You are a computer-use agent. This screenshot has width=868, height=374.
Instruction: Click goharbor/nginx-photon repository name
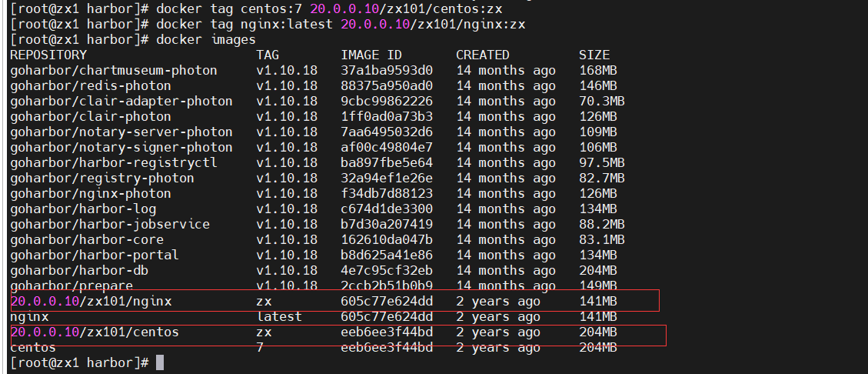pyautogui.click(x=90, y=194)
